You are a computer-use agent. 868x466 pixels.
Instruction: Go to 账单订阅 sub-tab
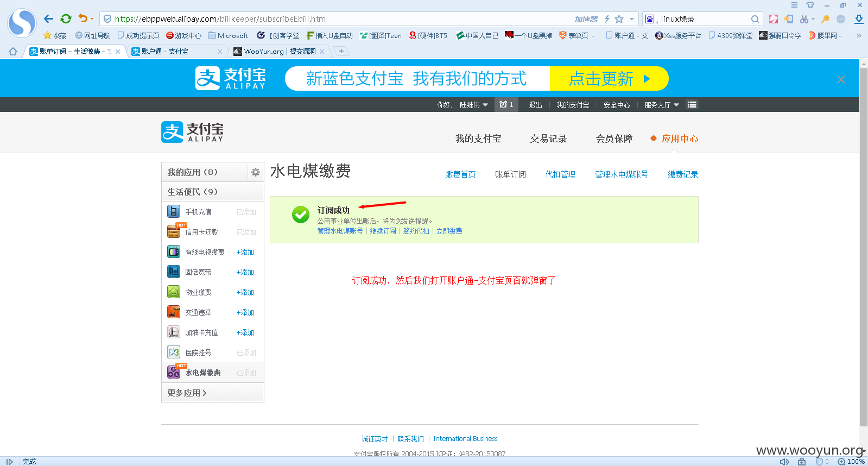[x=510, y=174]
